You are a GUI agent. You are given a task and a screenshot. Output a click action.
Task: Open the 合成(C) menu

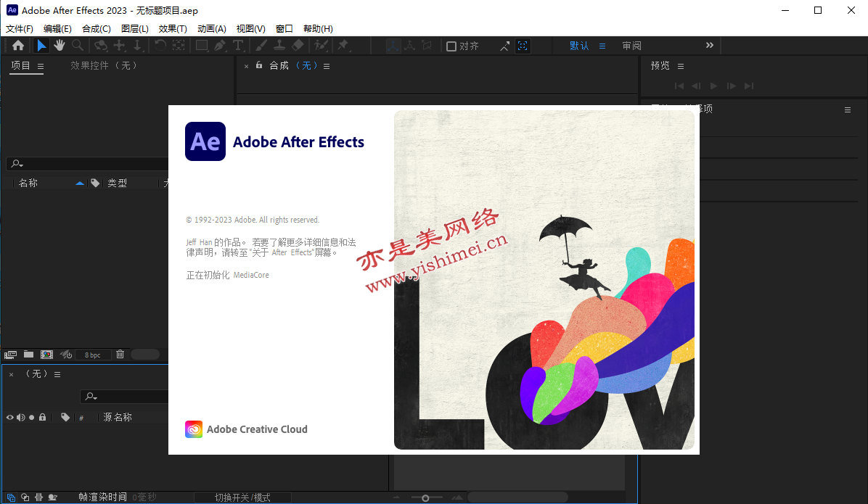97,29
